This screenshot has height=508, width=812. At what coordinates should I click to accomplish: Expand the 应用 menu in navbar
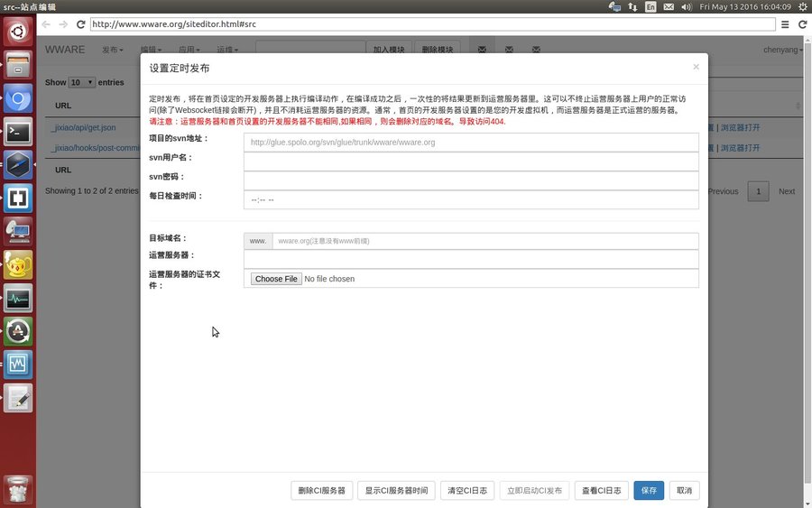point(189,50)
